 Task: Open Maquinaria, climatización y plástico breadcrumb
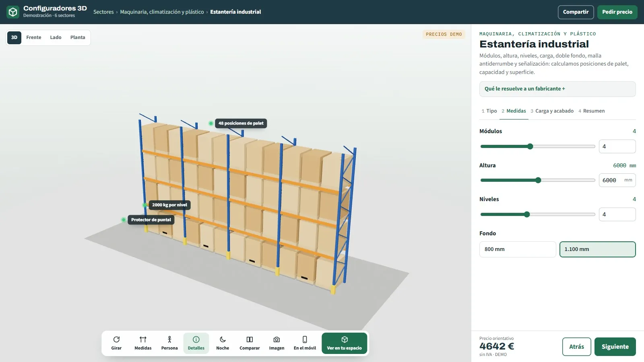point(162,12)
